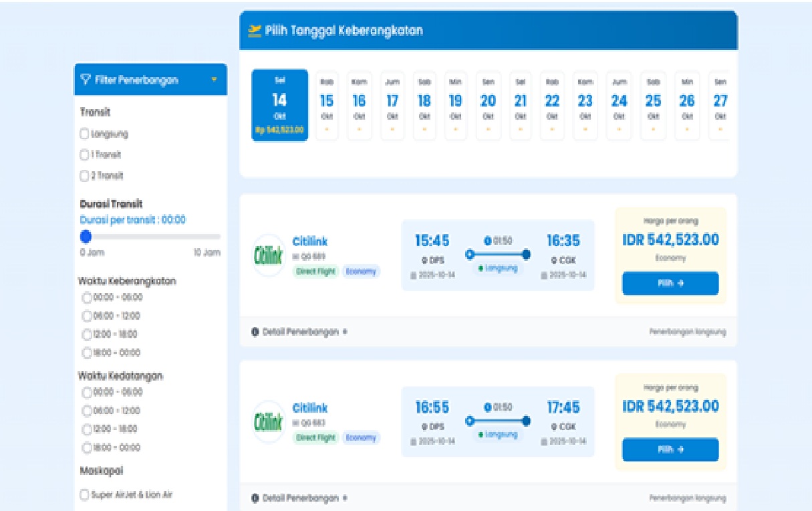This screenshot has width=812, height=511.
Task: Expand Detail Penerbangan for the 15:45 flight
Action: tap(299, 332)
